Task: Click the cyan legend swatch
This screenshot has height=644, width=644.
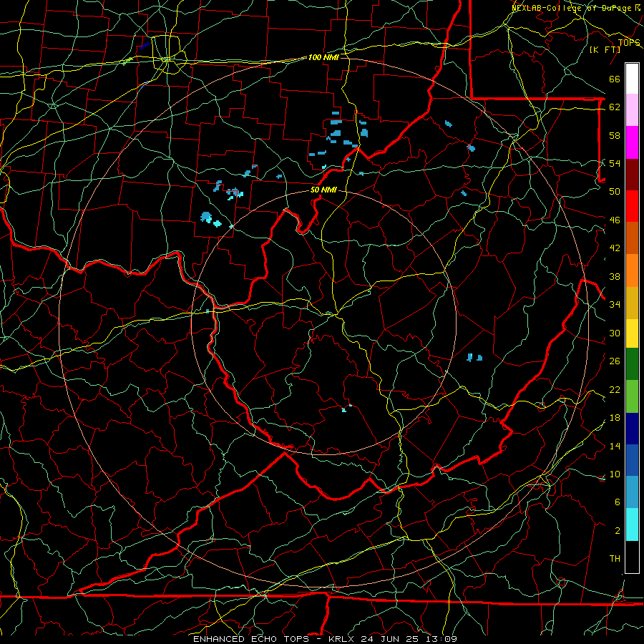Action: pos(632,525)
